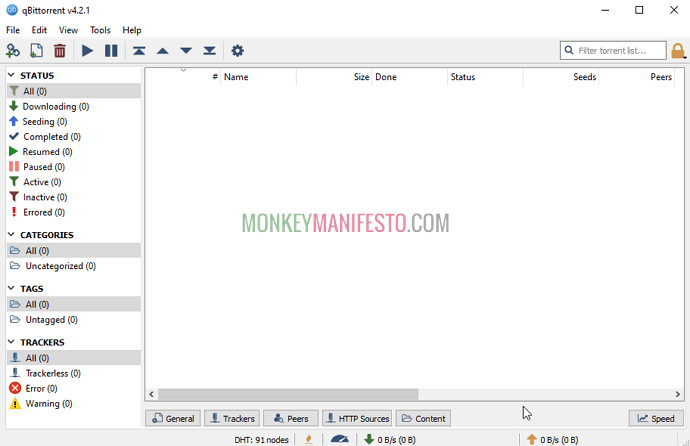Collapse the CATEGORIES section
Viewport: 690px width, 446px height.
(x=11, y=234)
